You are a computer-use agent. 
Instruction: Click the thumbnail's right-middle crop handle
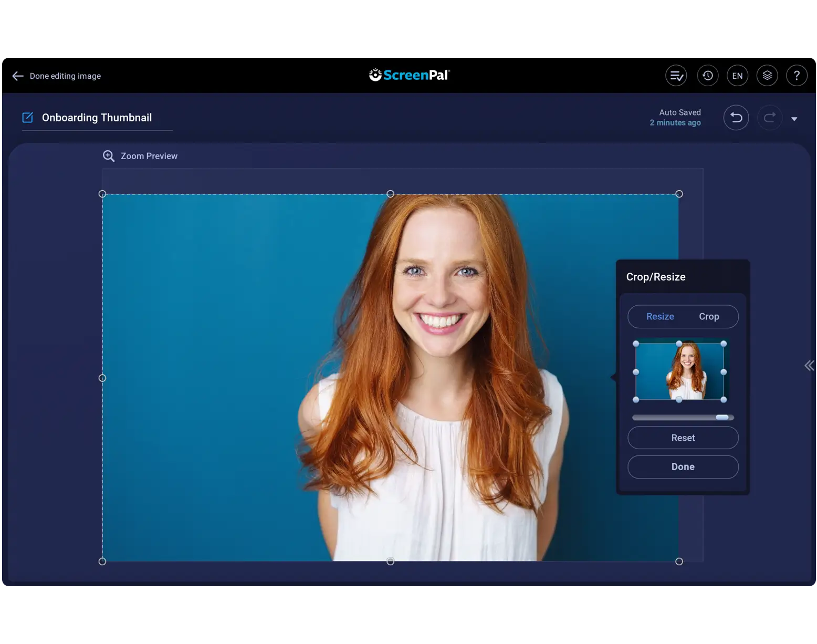click(724, 372)
